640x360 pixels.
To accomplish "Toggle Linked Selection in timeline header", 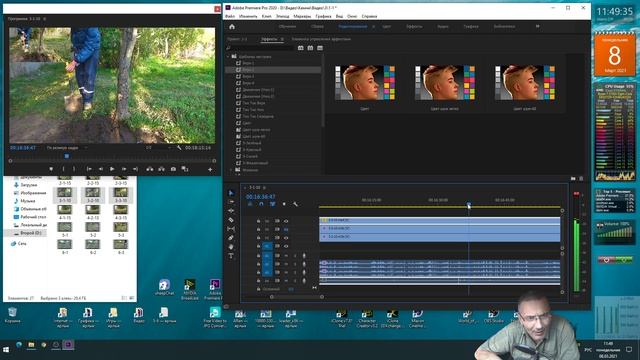I will tap(272, 204).
